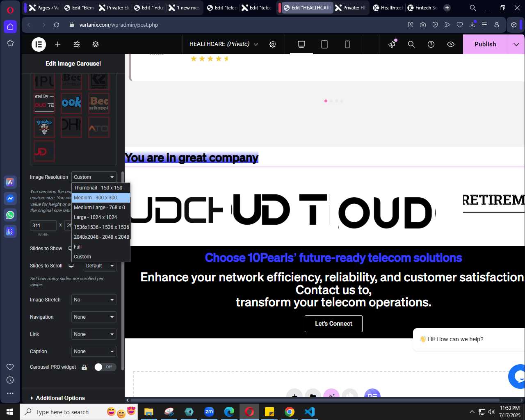525x420 pixels.
Task: Open What's New notifications icon
Action: tap(393, 44)
